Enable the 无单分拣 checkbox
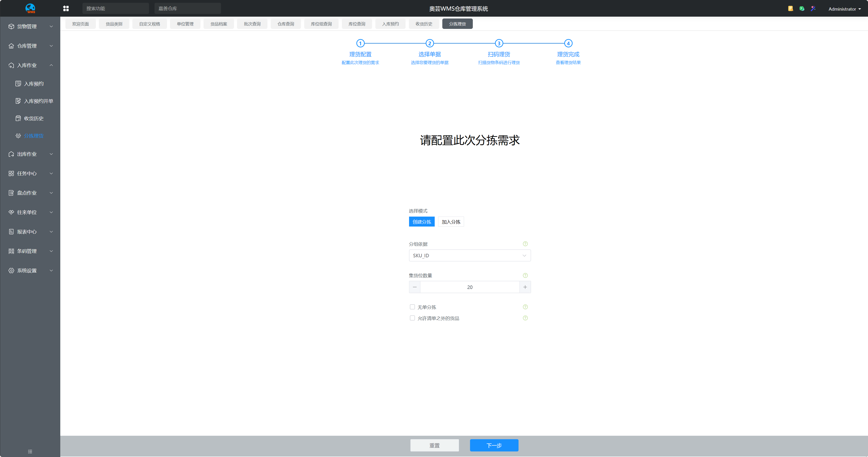Screen dimensions: 868x457 pos(412,307)
